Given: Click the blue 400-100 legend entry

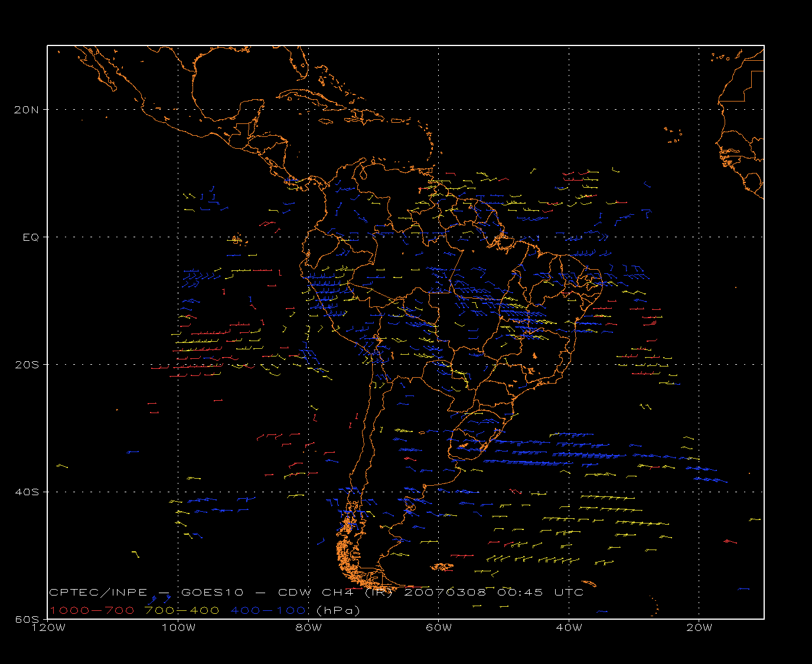Looking at the screenshot, I should [268, 610].
